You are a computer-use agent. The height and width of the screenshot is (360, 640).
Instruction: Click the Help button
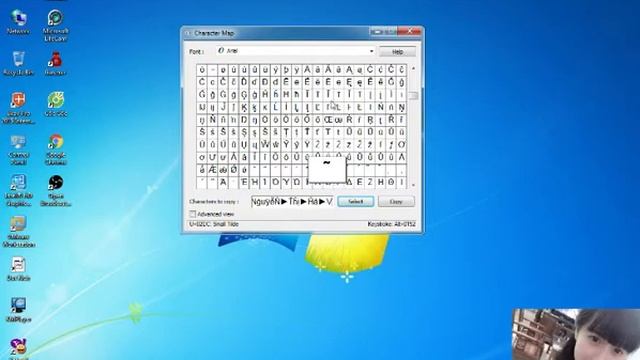[x=397, y=52]
